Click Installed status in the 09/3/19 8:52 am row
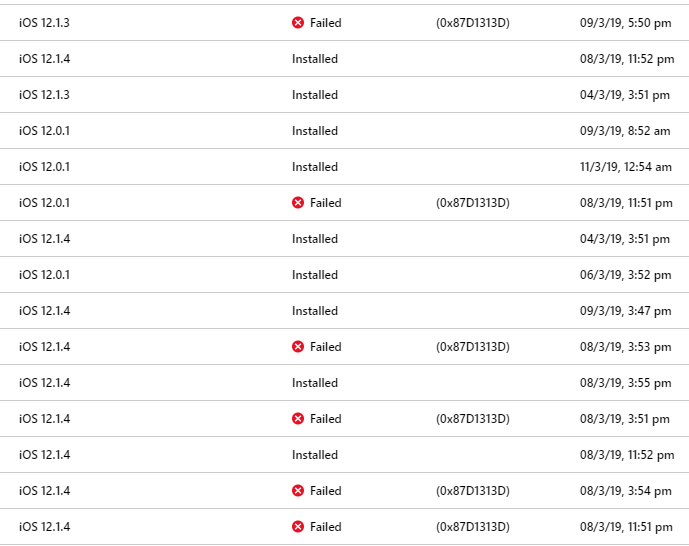 click(315, 131)
